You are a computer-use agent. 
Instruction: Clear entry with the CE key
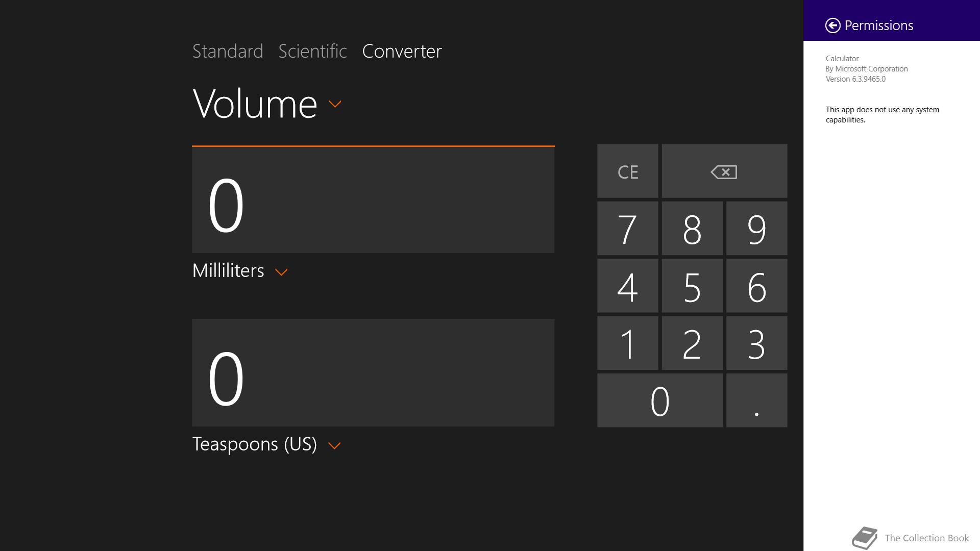(x=627, y=171)
